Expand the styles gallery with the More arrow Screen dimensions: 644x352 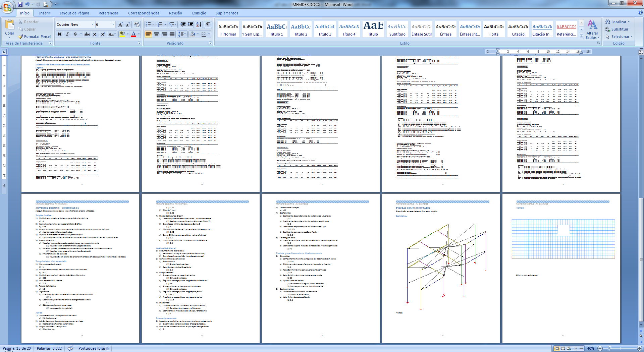pos(581,36)
